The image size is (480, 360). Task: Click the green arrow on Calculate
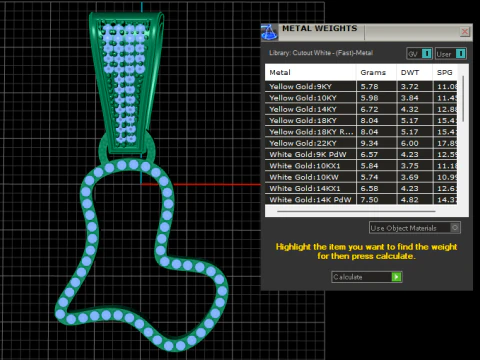396,277
